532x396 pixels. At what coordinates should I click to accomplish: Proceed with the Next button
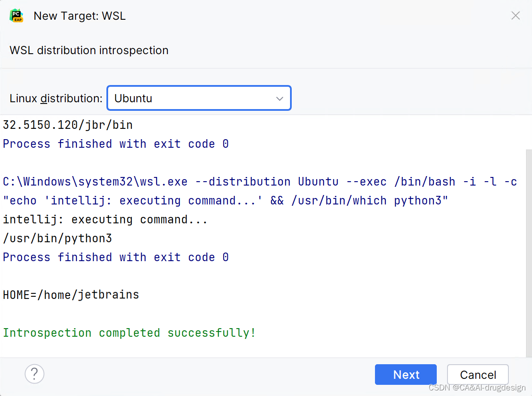(x=406, y=375)
